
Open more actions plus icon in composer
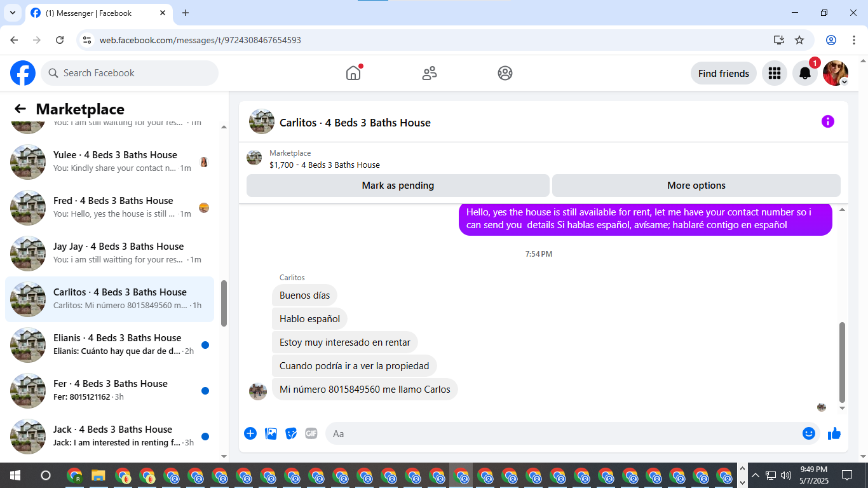coord(250,433)
